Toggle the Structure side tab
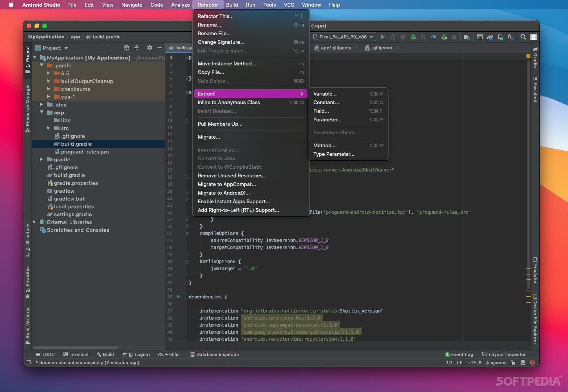The width and height of the screenshot is (568, 392). pos(27,240)
